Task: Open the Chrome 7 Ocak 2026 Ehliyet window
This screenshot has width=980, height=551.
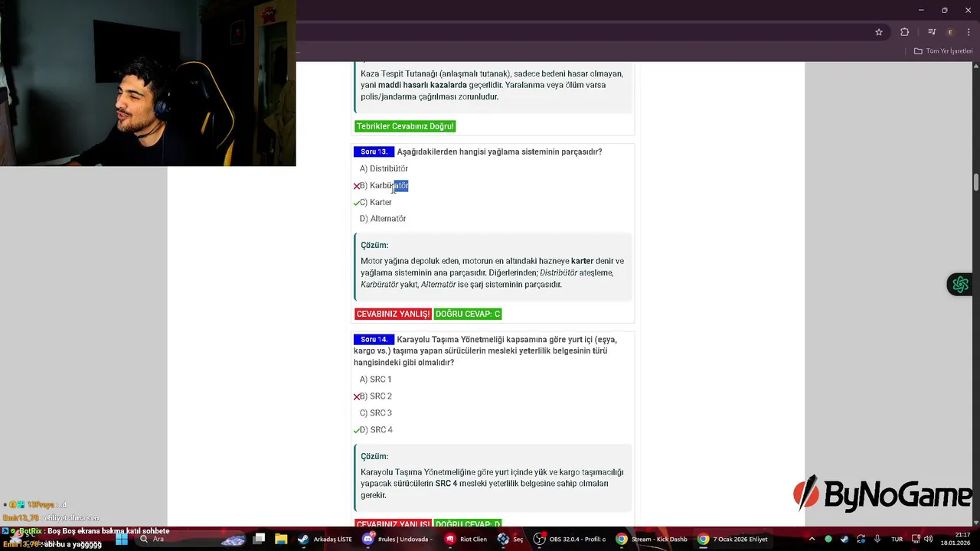Action: point(733,539)
